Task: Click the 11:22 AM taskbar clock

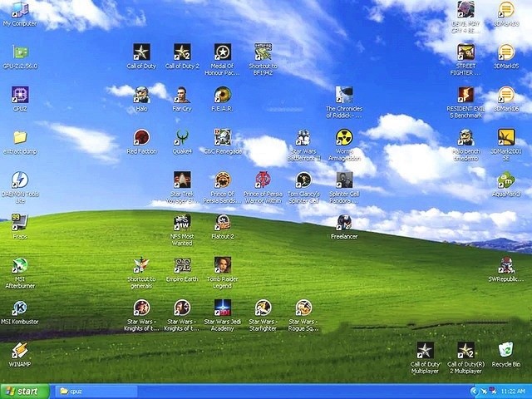Action: (x=513, y=392)
